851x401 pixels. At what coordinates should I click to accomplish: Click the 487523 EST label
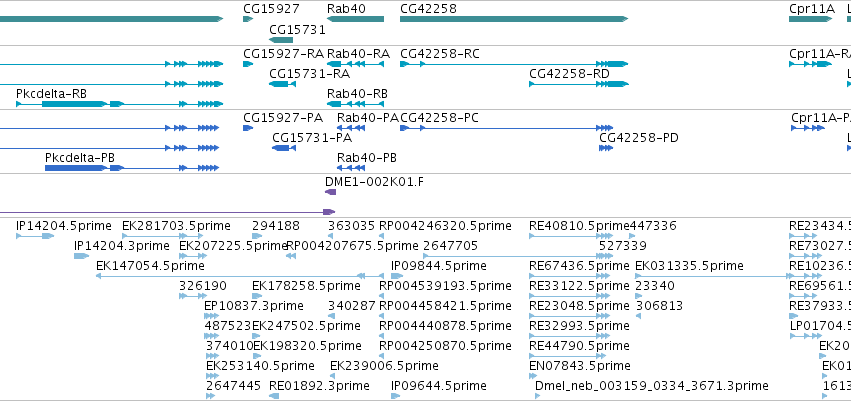(x=228, y=326)
